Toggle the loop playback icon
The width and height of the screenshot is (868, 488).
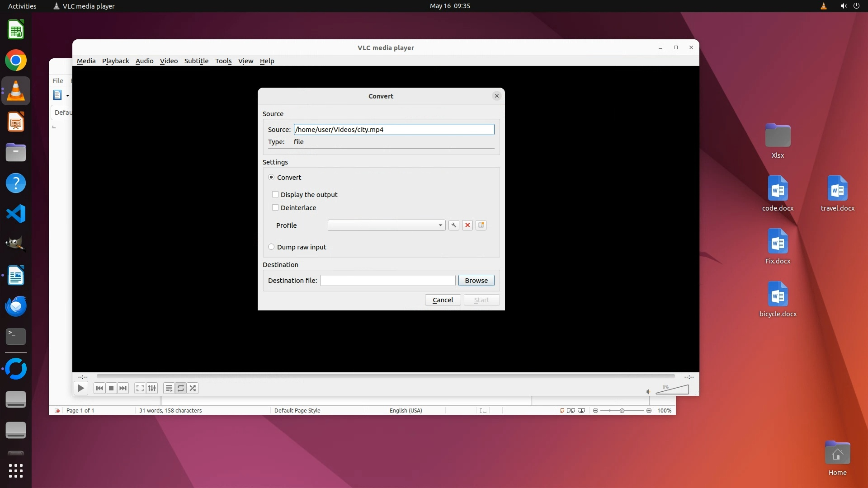(x=181, y=388)
